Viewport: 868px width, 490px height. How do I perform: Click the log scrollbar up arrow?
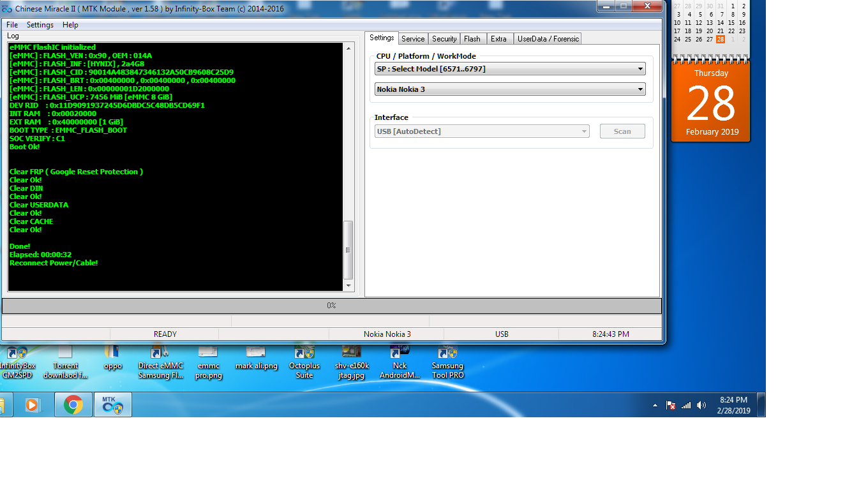(348, 48)
